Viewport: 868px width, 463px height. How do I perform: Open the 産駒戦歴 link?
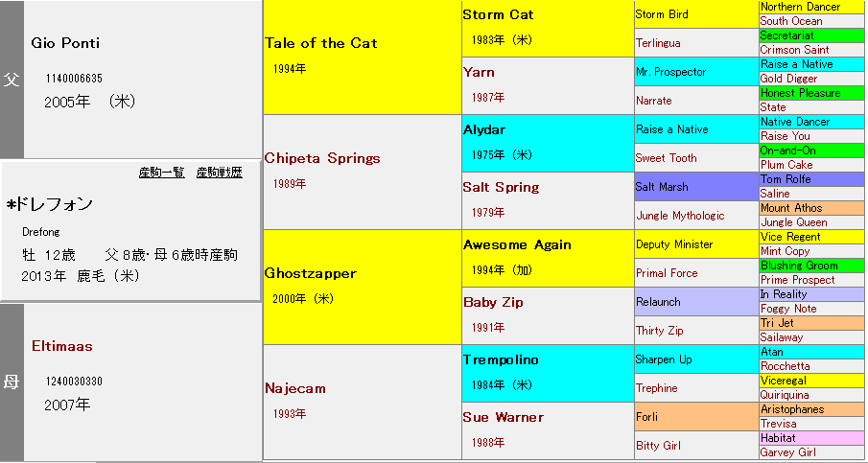coord(219,173)
